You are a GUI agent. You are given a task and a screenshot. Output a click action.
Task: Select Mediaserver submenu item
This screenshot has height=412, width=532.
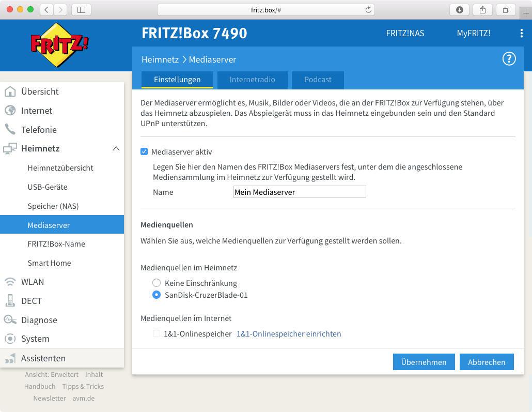pos(62,224)
